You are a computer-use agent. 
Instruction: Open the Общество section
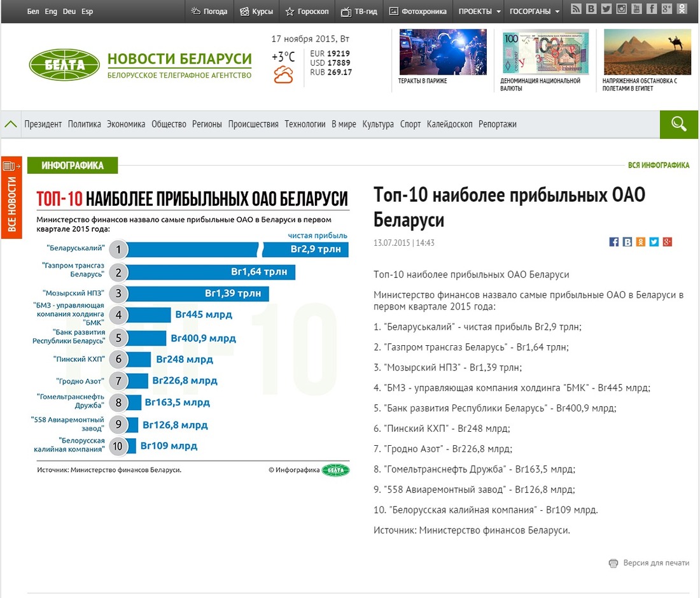pos(169,124)
